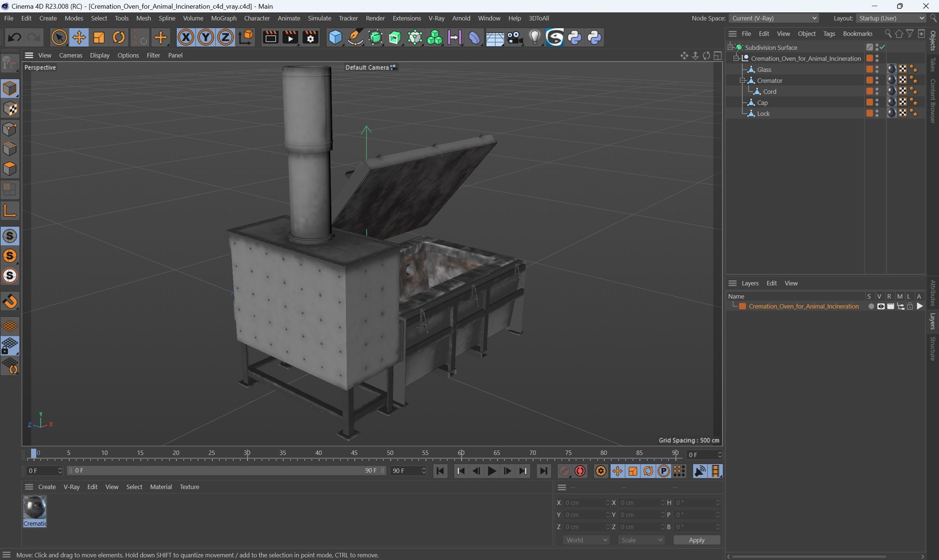
Task: Select the Scale tool in top toolbar
Action: tap(99, 37)
